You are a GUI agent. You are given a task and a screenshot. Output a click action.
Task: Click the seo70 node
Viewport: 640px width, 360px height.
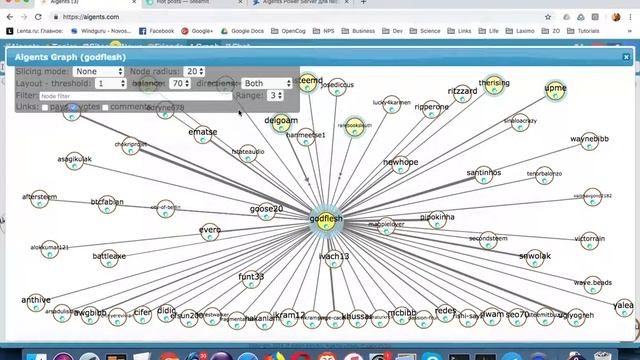pos(517,318)
